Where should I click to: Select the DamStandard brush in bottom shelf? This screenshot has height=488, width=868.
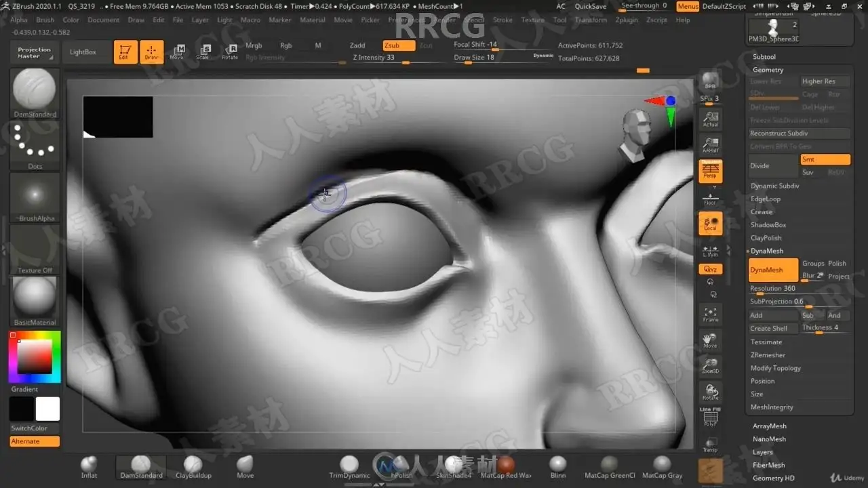pyautogui.click(x=141, y=467)
